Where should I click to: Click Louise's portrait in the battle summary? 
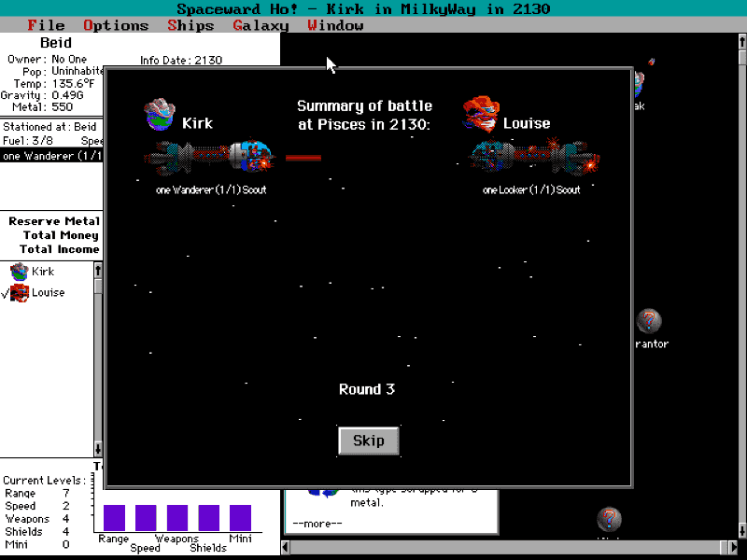pyautogui.click(x=481, y=114)
